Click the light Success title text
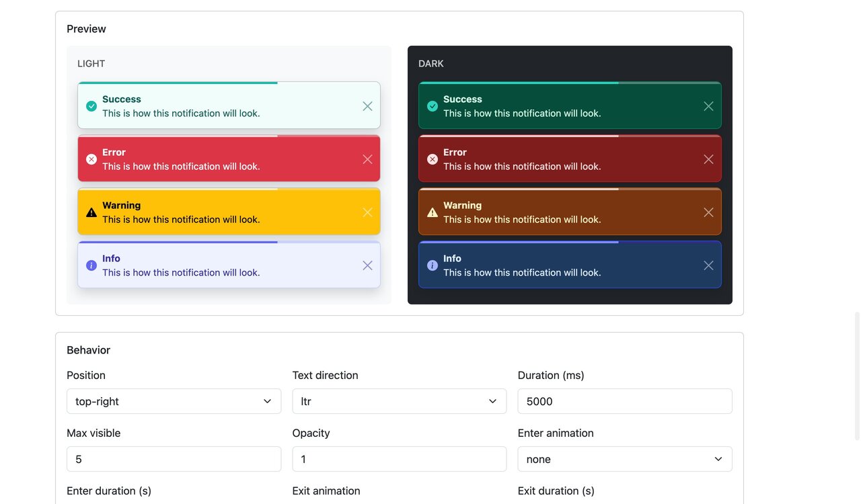Image resolution: width=861 pixels, height=504 pixels. [122, 99]
